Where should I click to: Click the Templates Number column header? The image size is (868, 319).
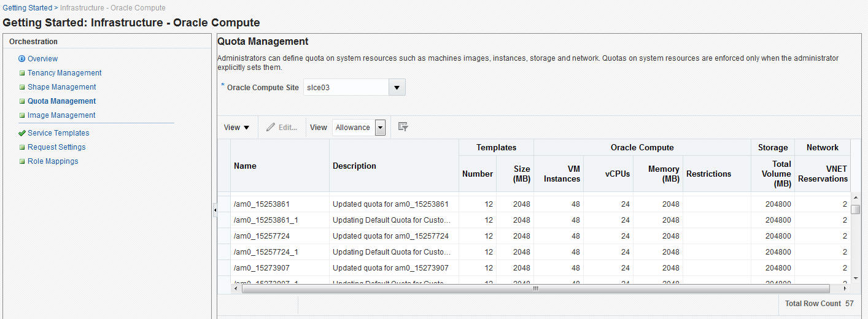[x=478, y=174]
